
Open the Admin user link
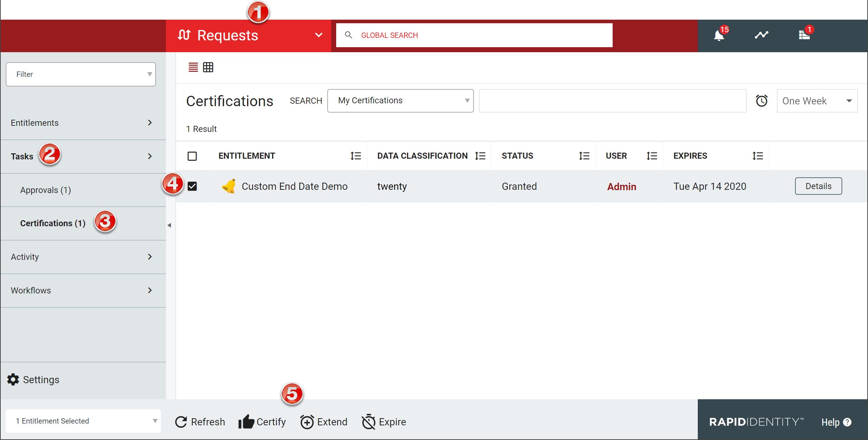click(x=622, y=187)
